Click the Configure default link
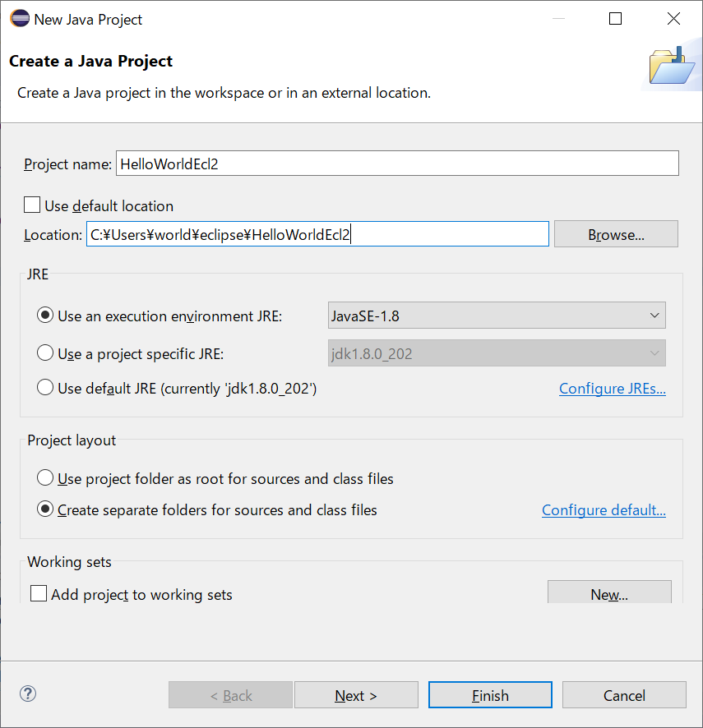 tap(604, 509)
